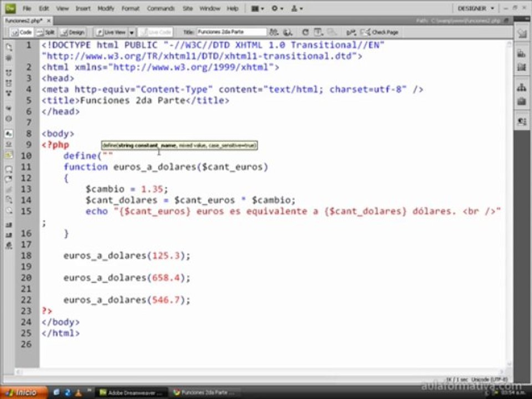Click the Check Page button
The image size is (532, 399).
pos(380,32)
